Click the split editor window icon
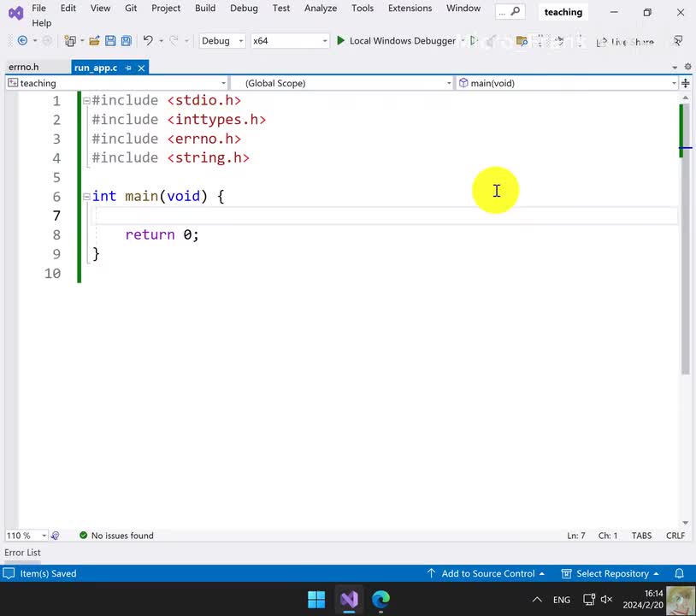 tap(686, 83)
